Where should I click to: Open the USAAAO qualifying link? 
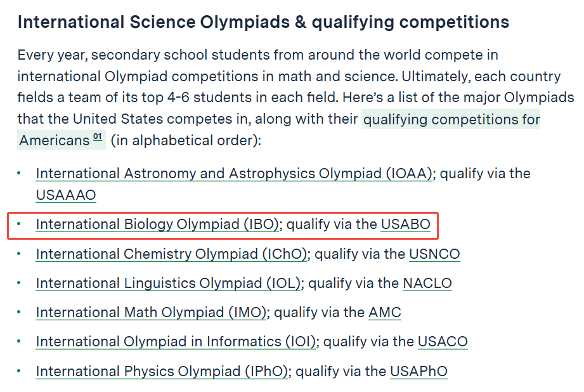pyautogui.click(x=66, y=195)
